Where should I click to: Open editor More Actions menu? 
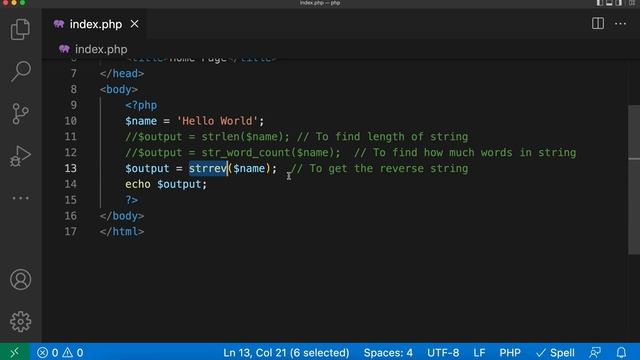[620, 24]
